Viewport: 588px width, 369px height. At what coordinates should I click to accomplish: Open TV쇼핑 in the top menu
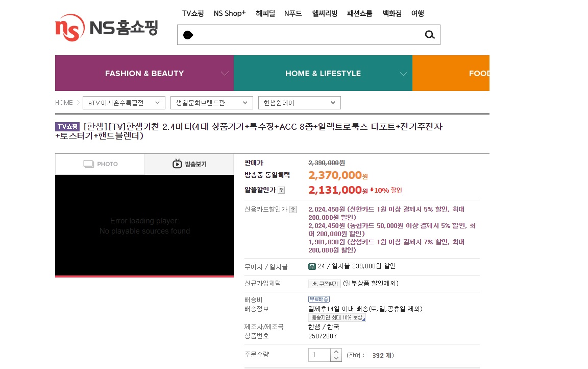click(x=193, y=14)
